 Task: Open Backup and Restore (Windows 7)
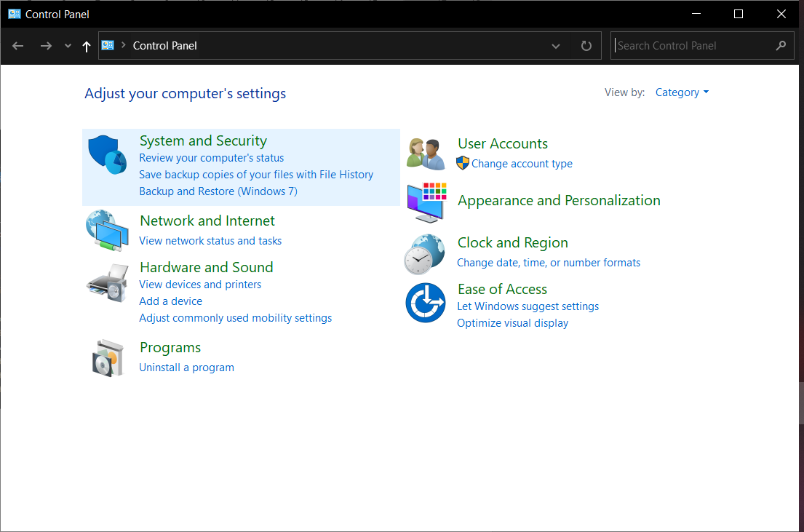(218, 191)
